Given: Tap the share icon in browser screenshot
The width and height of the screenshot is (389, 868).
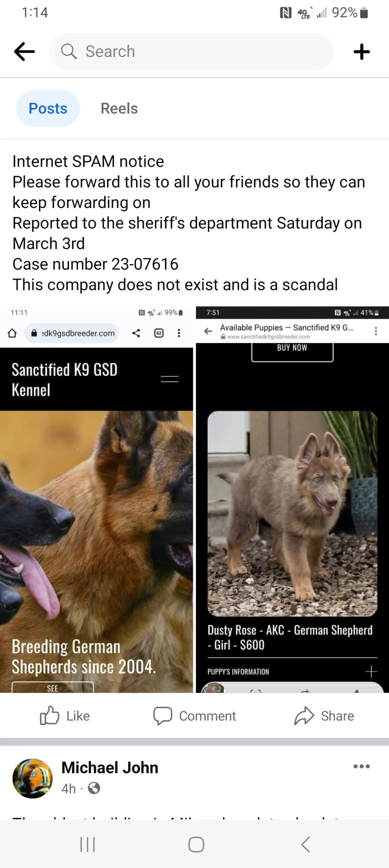Looking at the screenshot, I should [136, 333].
